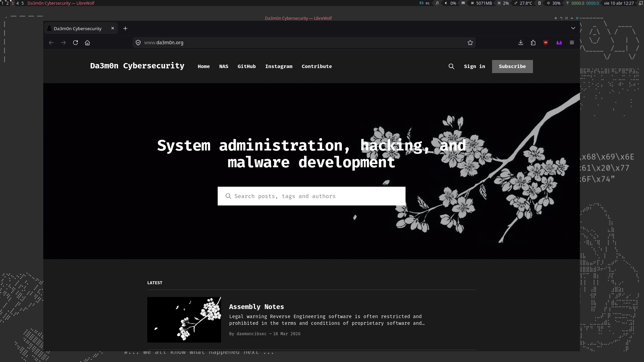Go to browser home page
Screen dimensions: 644x362
tap(88, 43)
